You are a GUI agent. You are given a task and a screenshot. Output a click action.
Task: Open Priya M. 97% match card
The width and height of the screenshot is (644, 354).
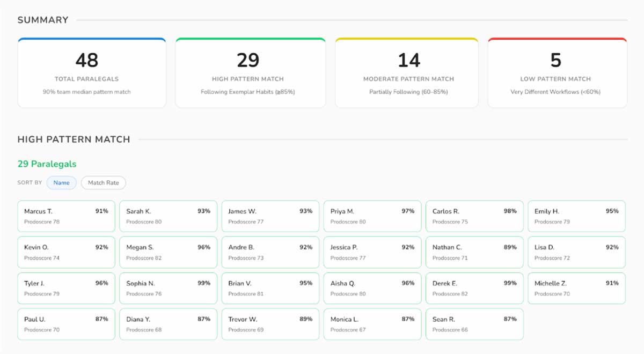tap(372, 216)
